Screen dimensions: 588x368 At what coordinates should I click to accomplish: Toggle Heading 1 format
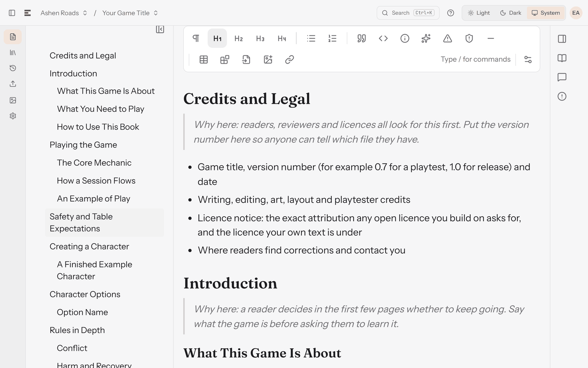pyautogui.click(x=217, y=38)
